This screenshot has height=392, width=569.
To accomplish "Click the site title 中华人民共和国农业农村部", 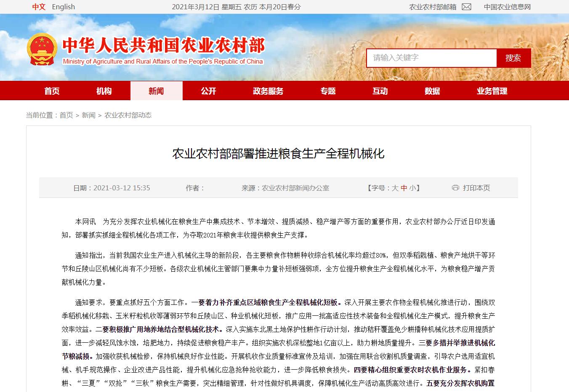I will [x=164, y=45].
